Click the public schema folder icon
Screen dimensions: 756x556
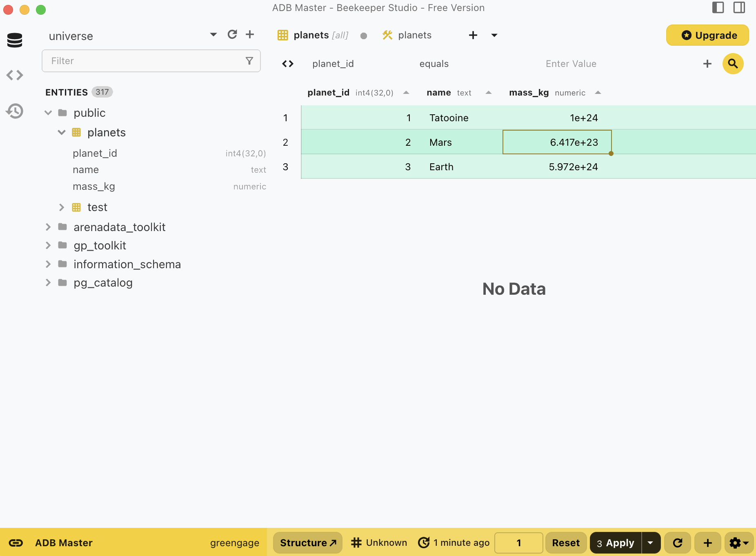[x=62, y=113]
